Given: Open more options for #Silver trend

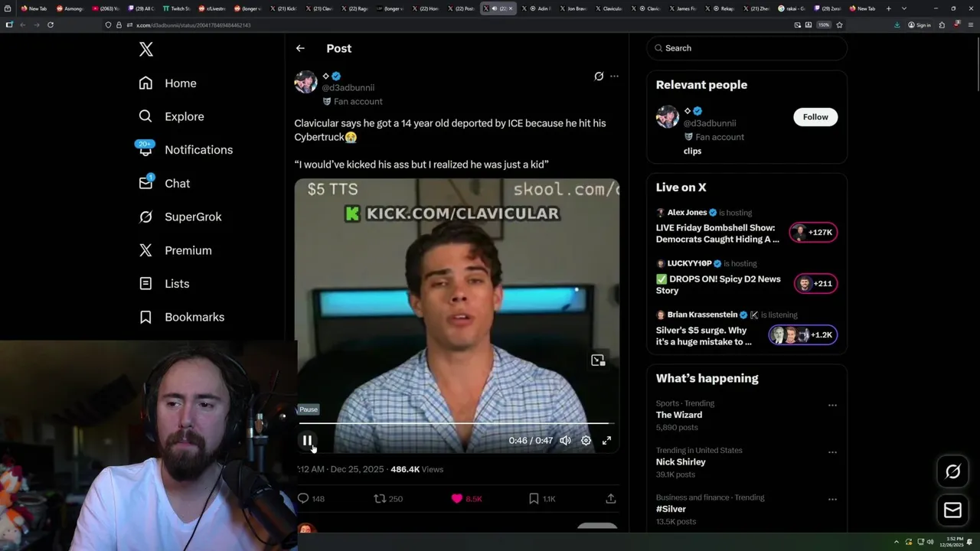Looking at the screenshot, I should (x=832, y=499).
